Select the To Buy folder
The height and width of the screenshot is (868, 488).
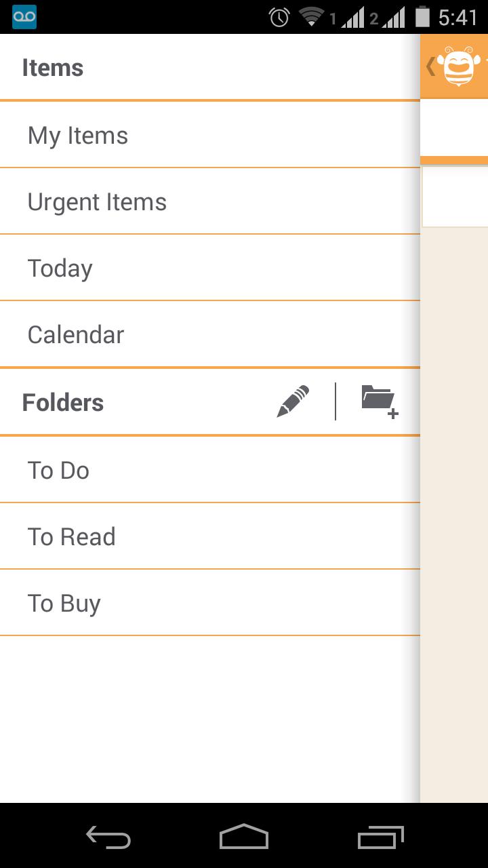click(x=64, y=604)
